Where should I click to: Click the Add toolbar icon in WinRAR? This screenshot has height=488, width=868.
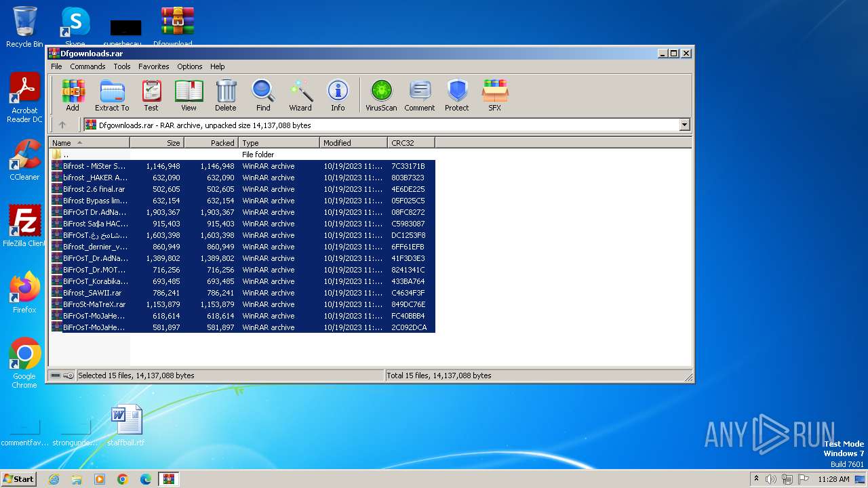(73, 96)
